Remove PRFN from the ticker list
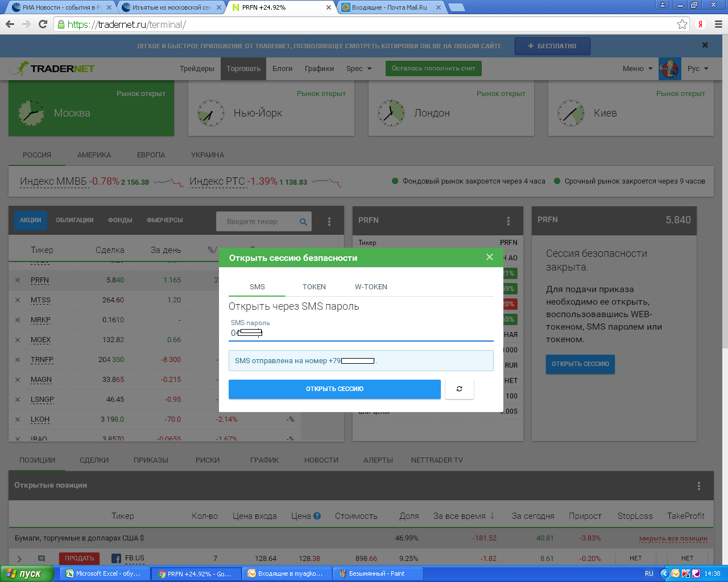Viewport: 728px width, 582px height. coord(18,280)
